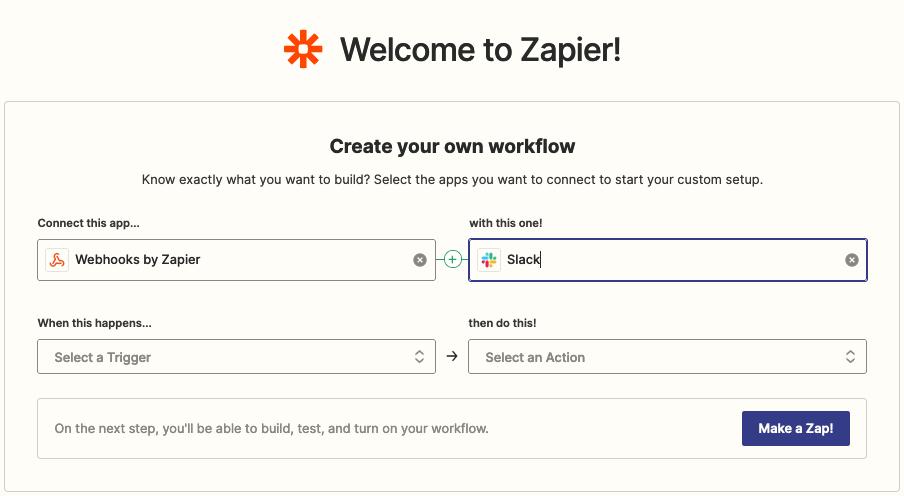This screenshot has height=496, width=904.
Task: Click the Slack app logo icon
Action: tap(489, 260)
